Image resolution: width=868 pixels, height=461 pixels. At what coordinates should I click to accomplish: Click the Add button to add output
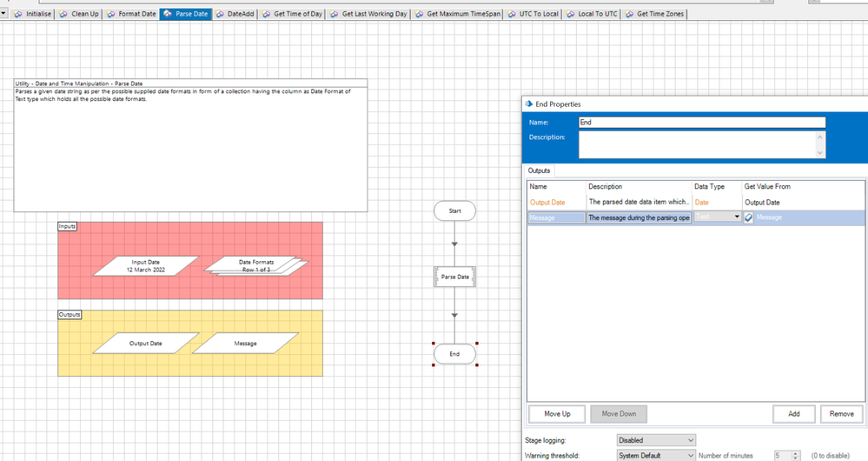click(793, 414)
